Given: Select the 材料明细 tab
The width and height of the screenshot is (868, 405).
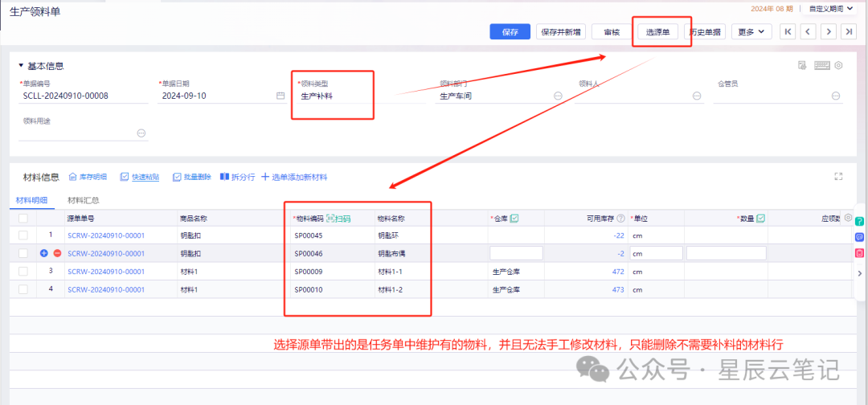Looking at the screenshot, I should [31, 200].
